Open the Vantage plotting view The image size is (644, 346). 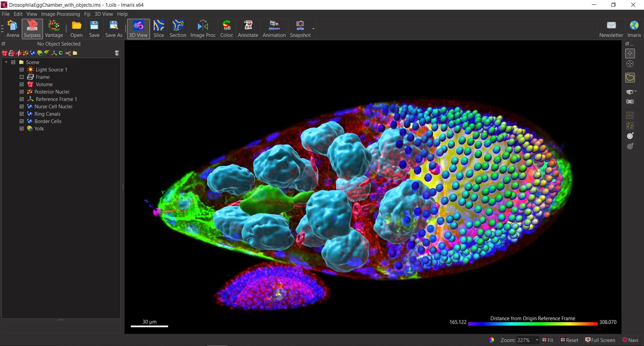pos(54,29)
